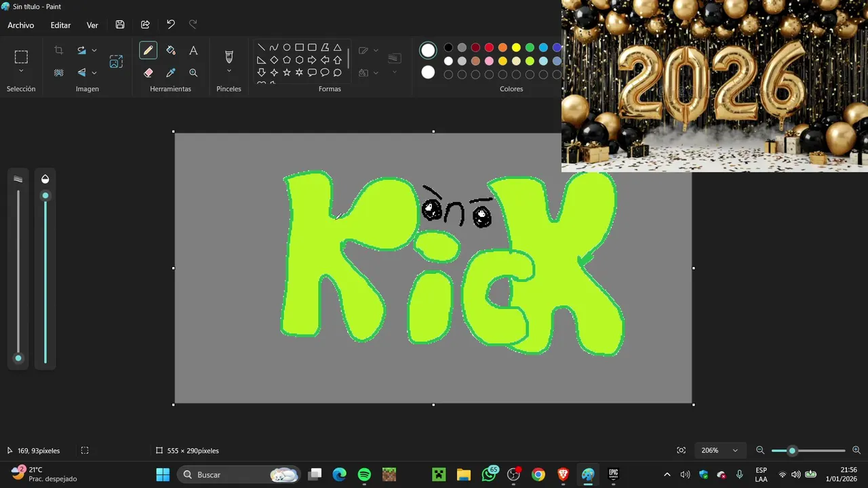This screenshot has height=488, width=868.
Task: Undo the last action
Action: 170,24
